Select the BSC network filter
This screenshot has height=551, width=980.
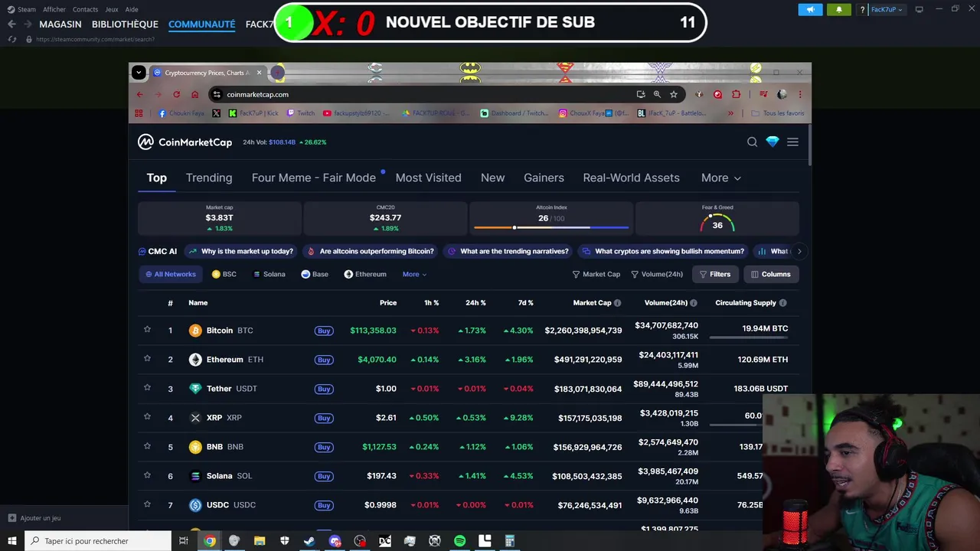click(x=224, y=274)
